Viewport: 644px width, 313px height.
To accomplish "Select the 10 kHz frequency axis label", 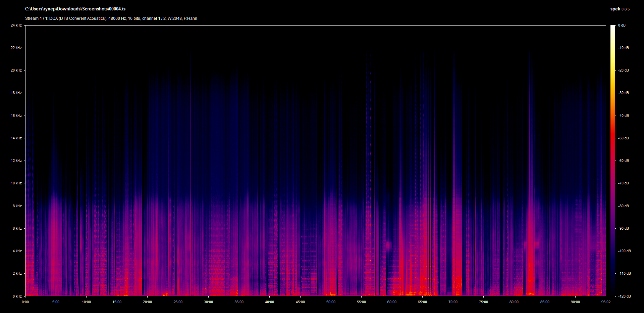I will [16, 183].
